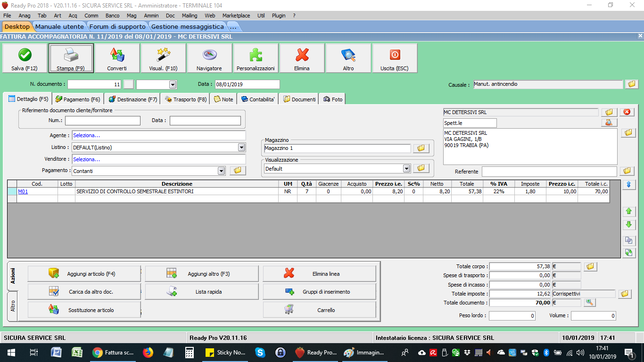This screenshot has height=362, width=644.
Task: Switch to the Contabilita' tab
Action: click(x=258, y=99)
